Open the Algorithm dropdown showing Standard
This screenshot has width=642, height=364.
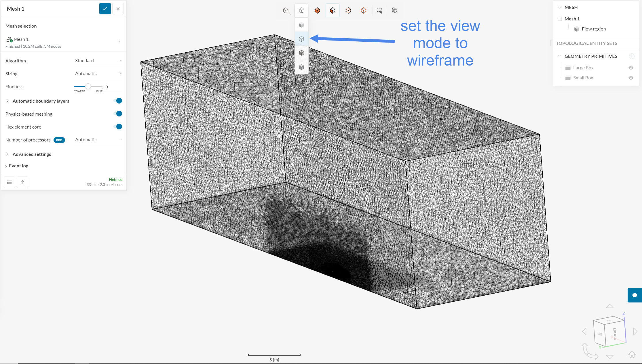click(98, 60)
